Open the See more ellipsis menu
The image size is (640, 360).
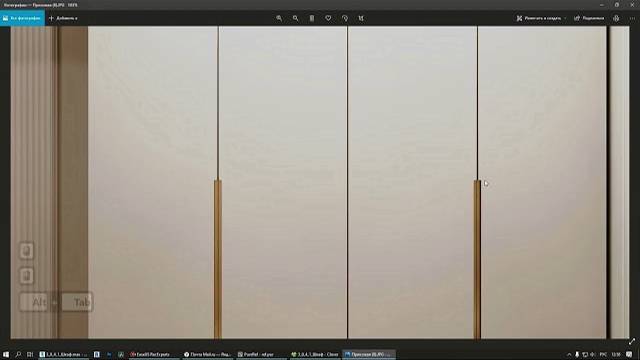(632, 18)
